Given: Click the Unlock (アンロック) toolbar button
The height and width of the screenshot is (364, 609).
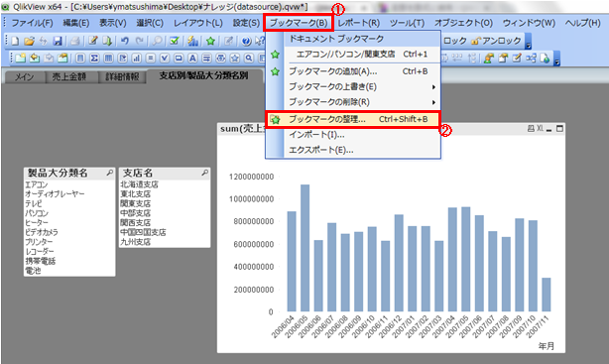Looking at the screenshot, I should (496, 41).
